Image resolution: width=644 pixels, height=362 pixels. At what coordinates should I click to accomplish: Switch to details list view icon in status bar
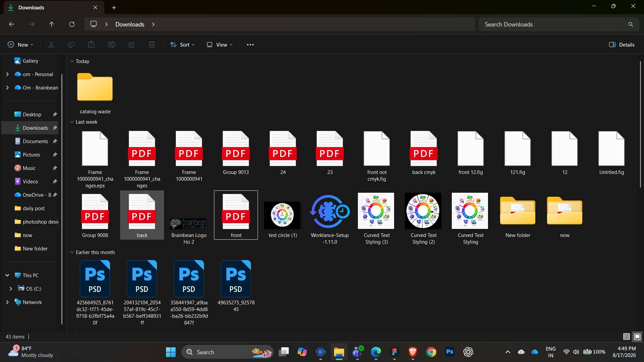click(626, 337)
